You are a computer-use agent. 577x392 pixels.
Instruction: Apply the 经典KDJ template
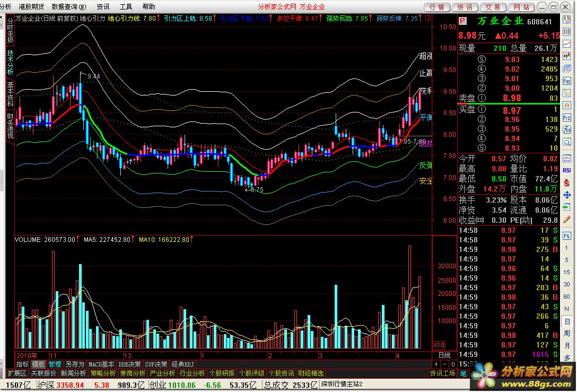coord(183,364)
